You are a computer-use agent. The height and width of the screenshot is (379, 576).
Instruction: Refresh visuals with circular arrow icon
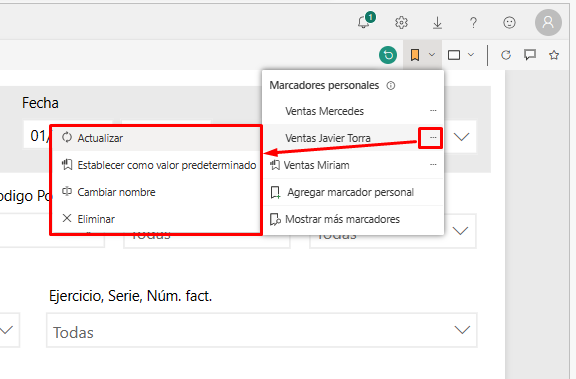(x=506, y=55)
